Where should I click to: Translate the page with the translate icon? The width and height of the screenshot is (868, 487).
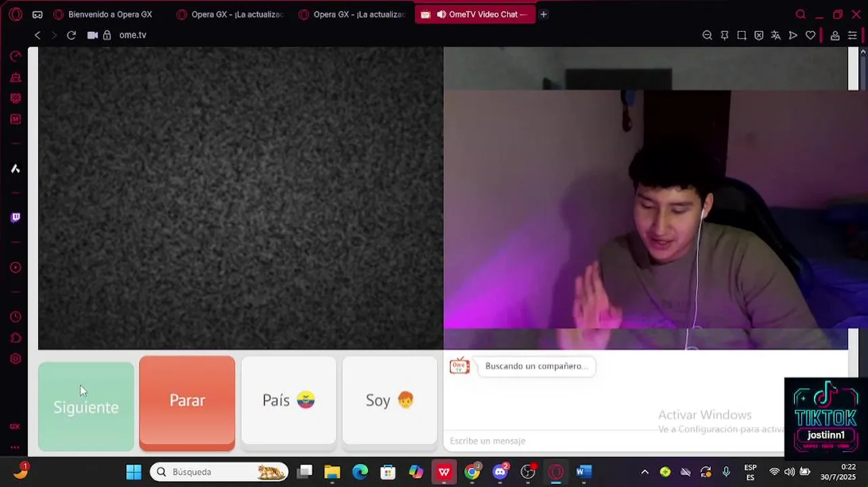[775, 35]
